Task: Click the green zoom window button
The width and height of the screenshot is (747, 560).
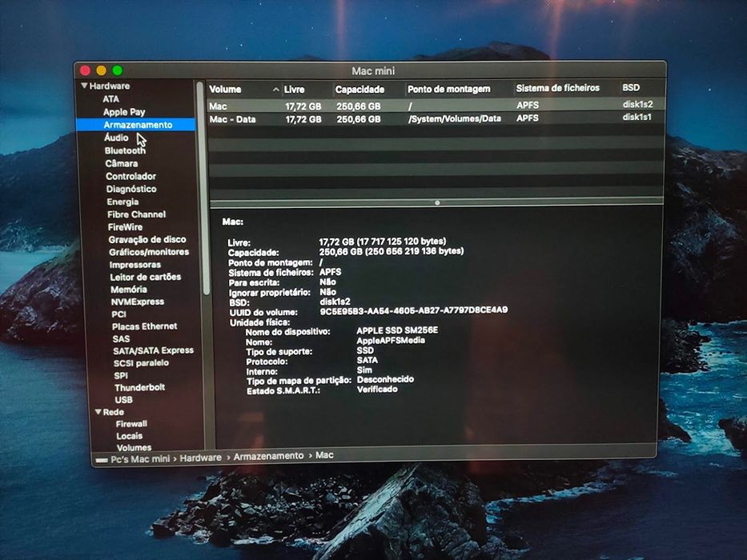Action: 117,70
